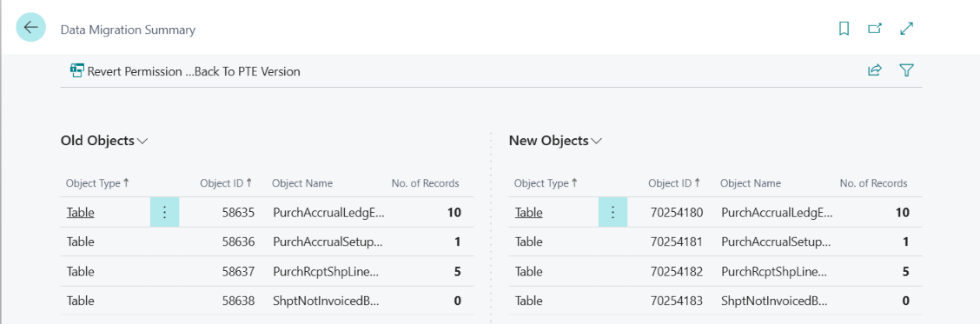Click New Objects No. of Records header

tap(873, 183)
